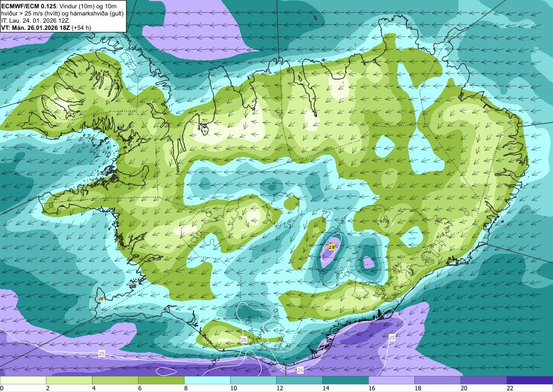Click the yellow 28 maximum gust label
553x392 pixels.
click(331, 247)
